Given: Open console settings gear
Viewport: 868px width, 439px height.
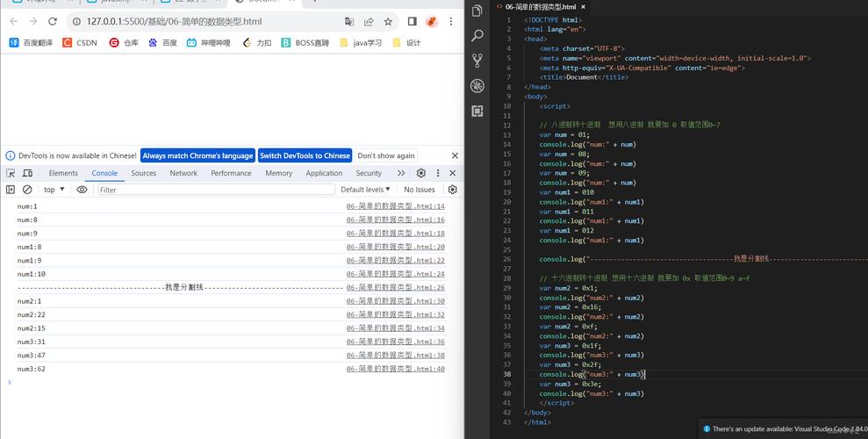Looking at the screenshot, I should click(x=452, y=190).
